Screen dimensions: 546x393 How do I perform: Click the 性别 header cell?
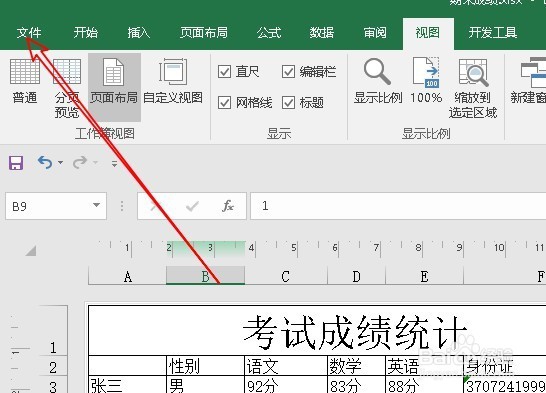tap(205, 366)
